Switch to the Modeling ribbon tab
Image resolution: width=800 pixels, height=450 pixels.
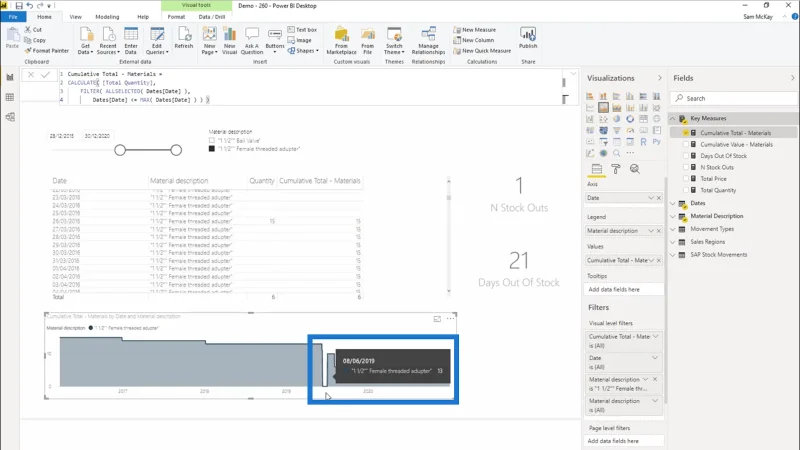tap(107, 17)
